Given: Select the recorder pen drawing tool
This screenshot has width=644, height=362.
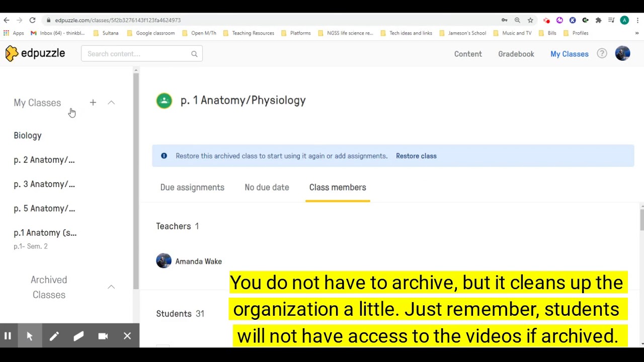Looking at the screenshot, I should click(54, 336).
